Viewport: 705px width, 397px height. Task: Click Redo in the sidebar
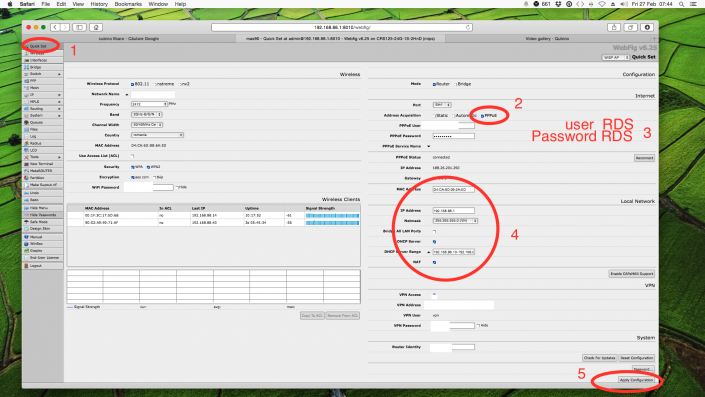click(43, 200)
